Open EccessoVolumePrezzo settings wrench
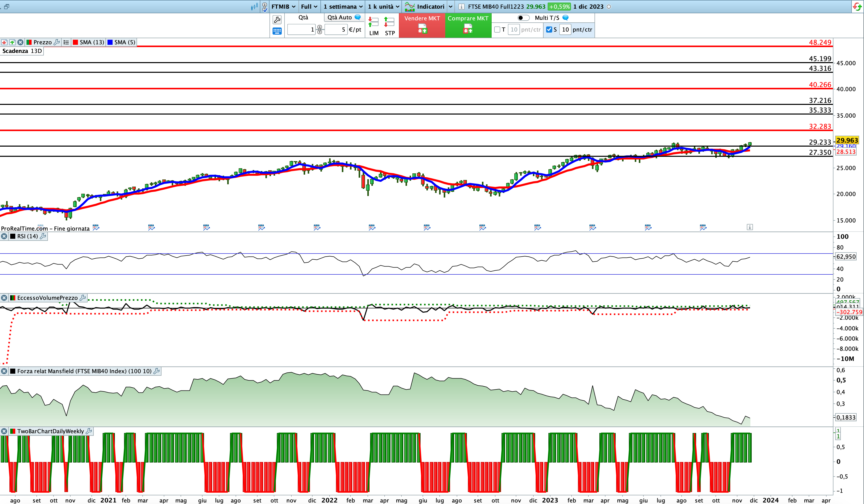 tap(83, 298)
